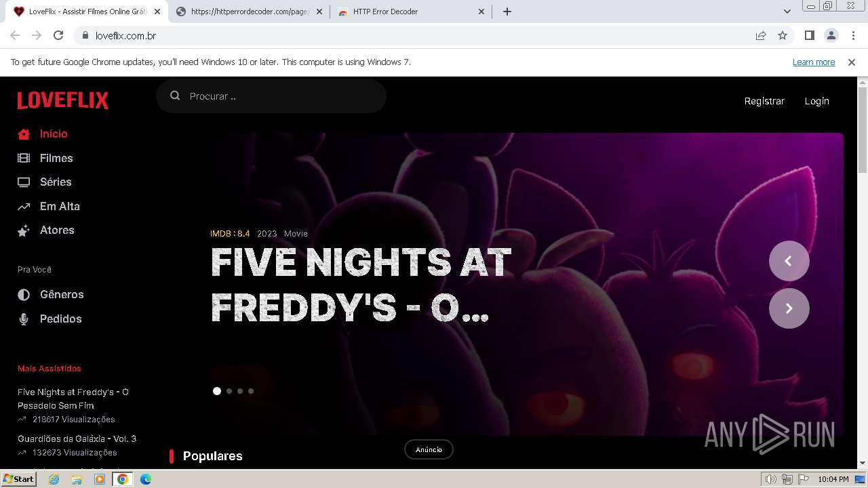Open the Windows Start menu
The height and width of the screenshot is (488, 868).
point(19,479)
